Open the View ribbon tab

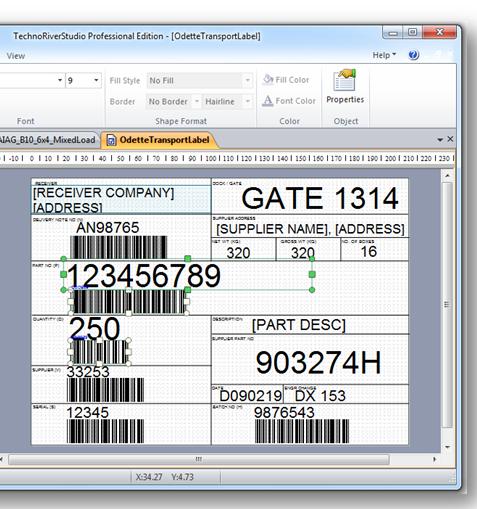[16, 56]
